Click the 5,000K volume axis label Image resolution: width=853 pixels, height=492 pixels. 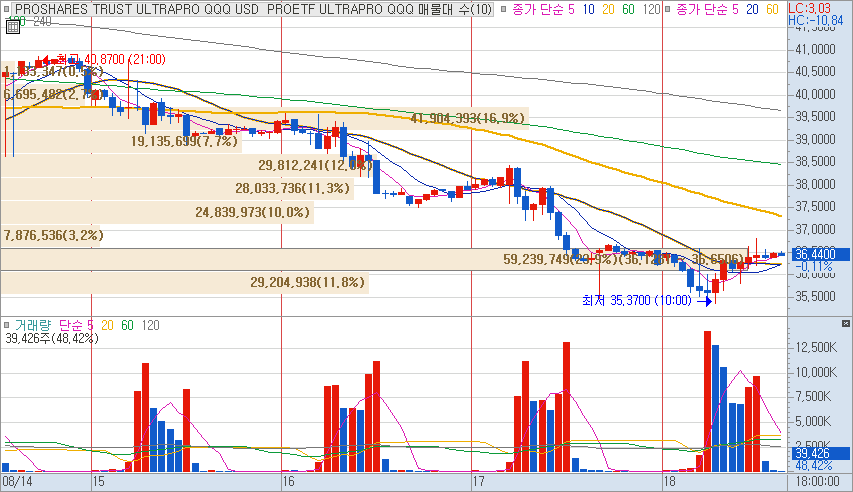(x=815, y=421)
